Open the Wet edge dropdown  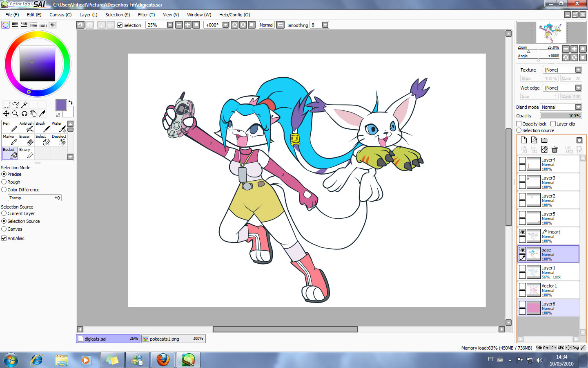point(578,88)
